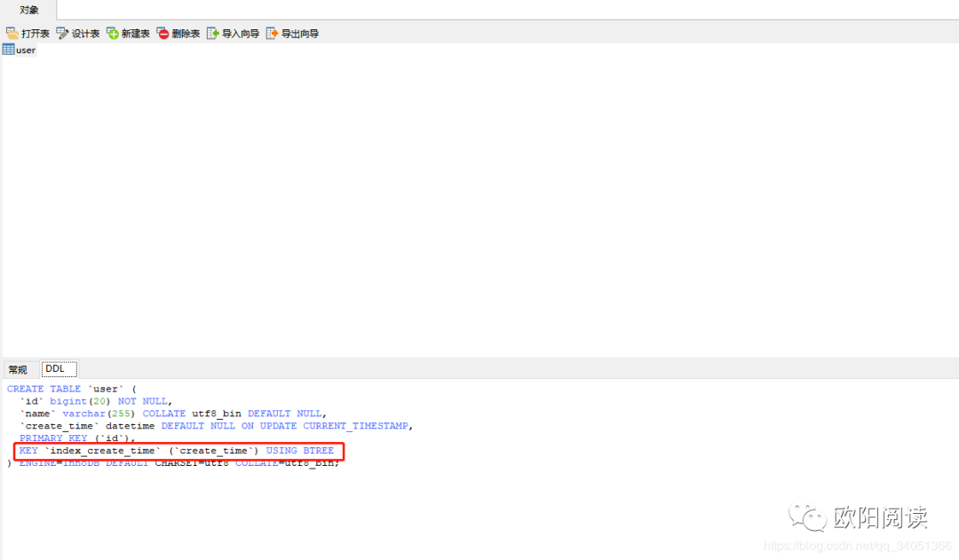Select the user table icon in object list
Image resolution: width=959 pixels, height=560 pixels.
tap(9, 50)
